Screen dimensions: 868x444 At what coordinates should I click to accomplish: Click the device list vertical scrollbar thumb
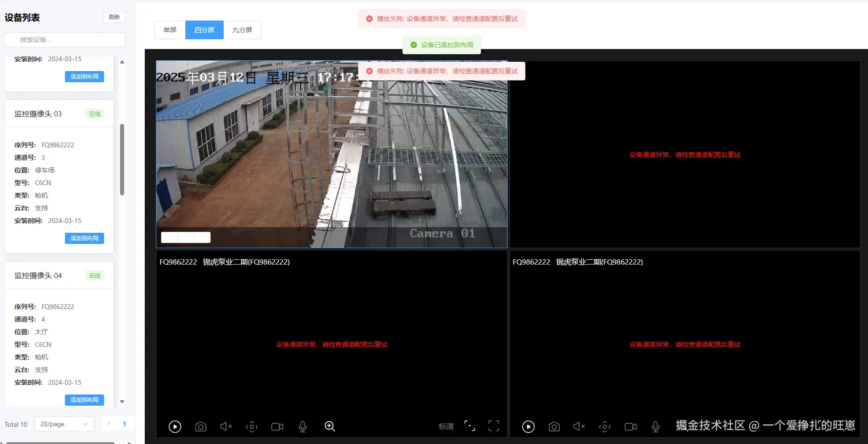pyautogui.click(x=122, y=159)
